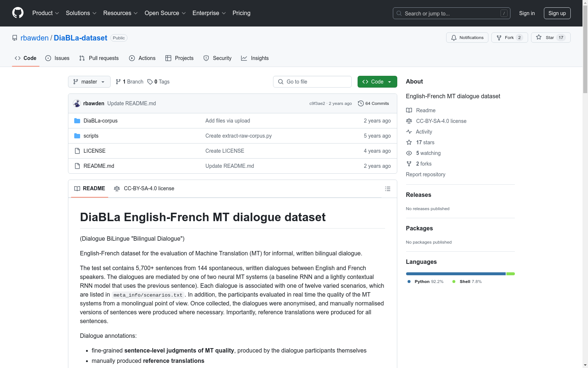Open 64 Commits history
Screen dimensions: 588x368
tap(373, 103)
